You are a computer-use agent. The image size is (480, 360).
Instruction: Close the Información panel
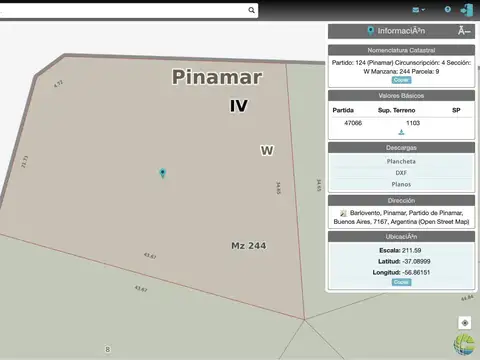click(x=464, y=31)
